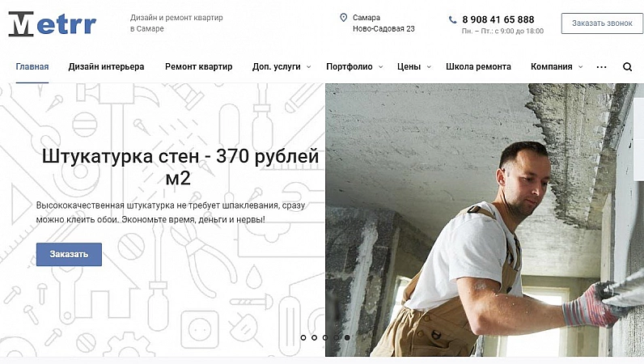Open the three-dots more menu
The image size is (644, 364).
pos(601,67)
